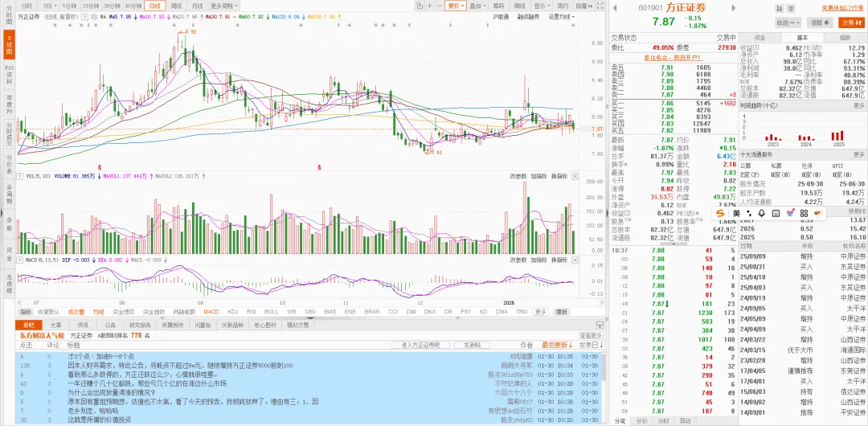Open F10资料 sidebar item
868x426 pixels.
9,74
